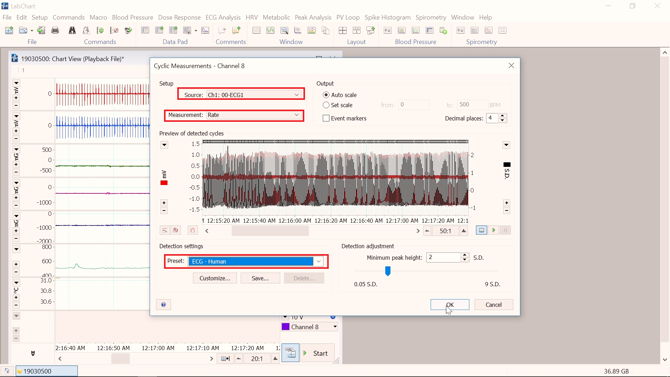
Task: Click the Minimum peak height input field
Action: [x=444, y=257]
